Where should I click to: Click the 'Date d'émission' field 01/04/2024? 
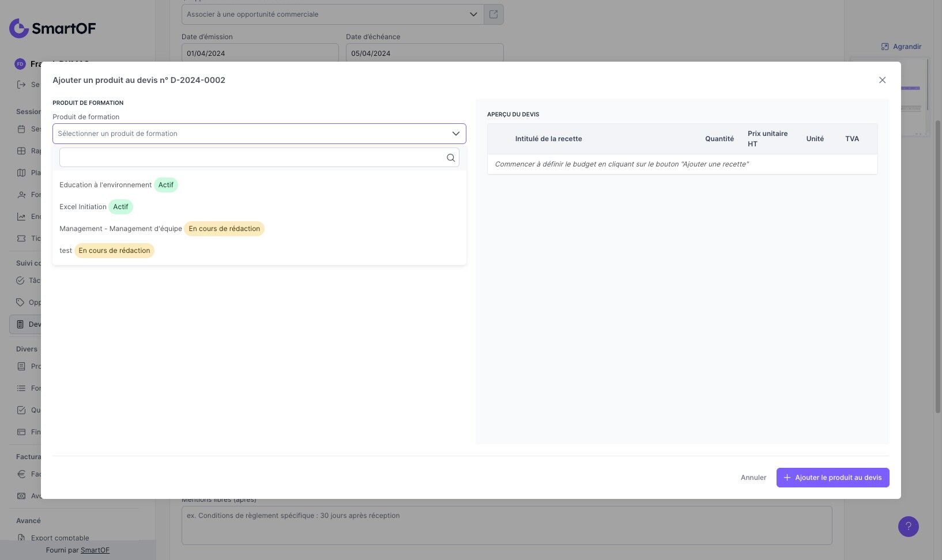pyautogui.click(x=260, y=53)
